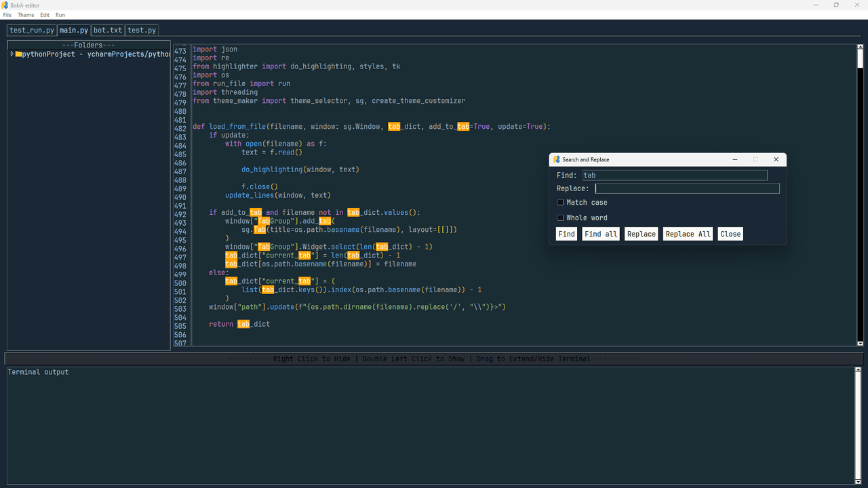Close Search and Replace with the X icon
Screen dimensions: 868x488
point(776,160)
